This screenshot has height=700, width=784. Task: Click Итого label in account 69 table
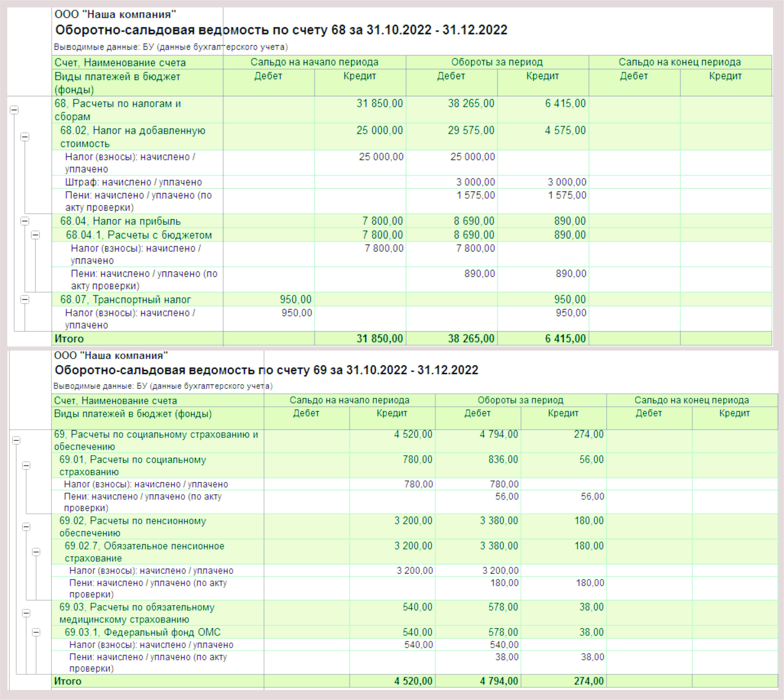point(68,681)
